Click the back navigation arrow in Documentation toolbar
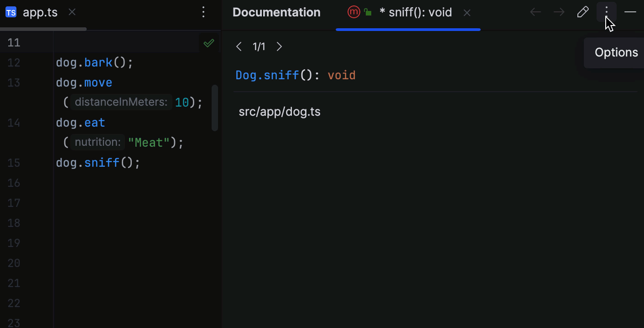This screenshot has width=644, height=328. tap(535, 12)
